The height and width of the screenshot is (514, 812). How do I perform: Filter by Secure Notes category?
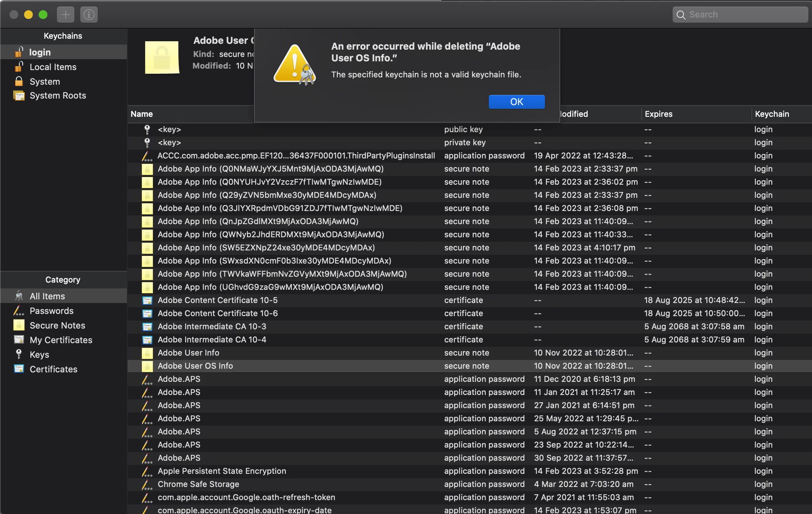(x=57, y=326)
